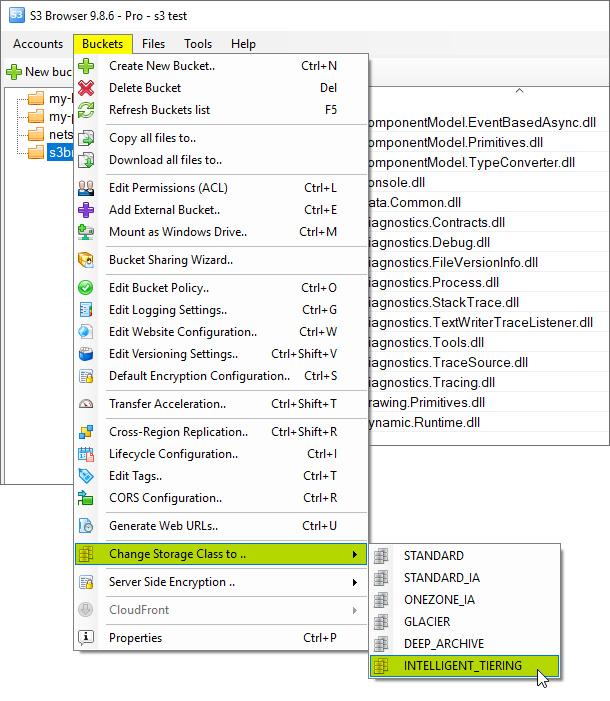Select Mount as Windows Drive.. entry

coord(221,232)
